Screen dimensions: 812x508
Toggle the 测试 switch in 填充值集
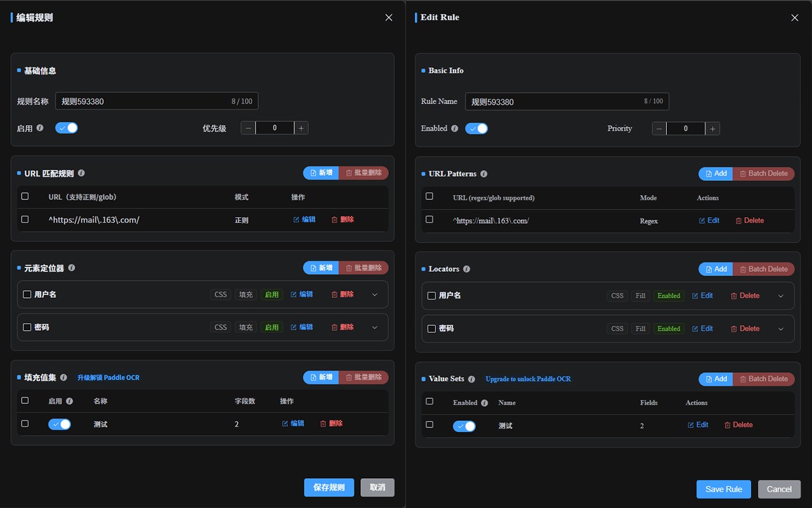(x=60, y=424)
